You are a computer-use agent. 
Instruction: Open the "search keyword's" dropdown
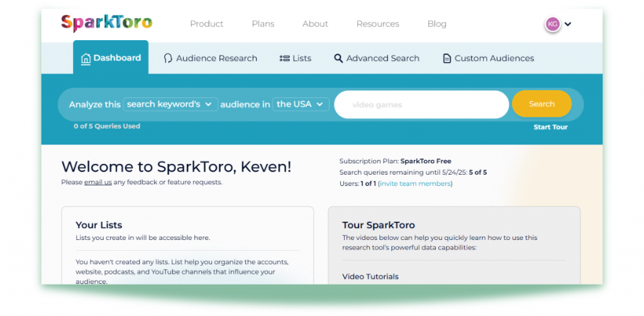click(x=170, y=104)
